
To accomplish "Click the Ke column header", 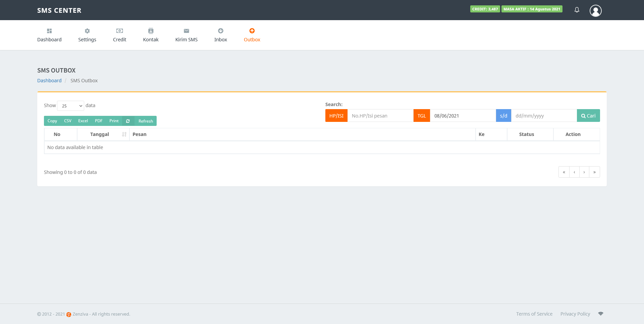I will pos(491,134).
